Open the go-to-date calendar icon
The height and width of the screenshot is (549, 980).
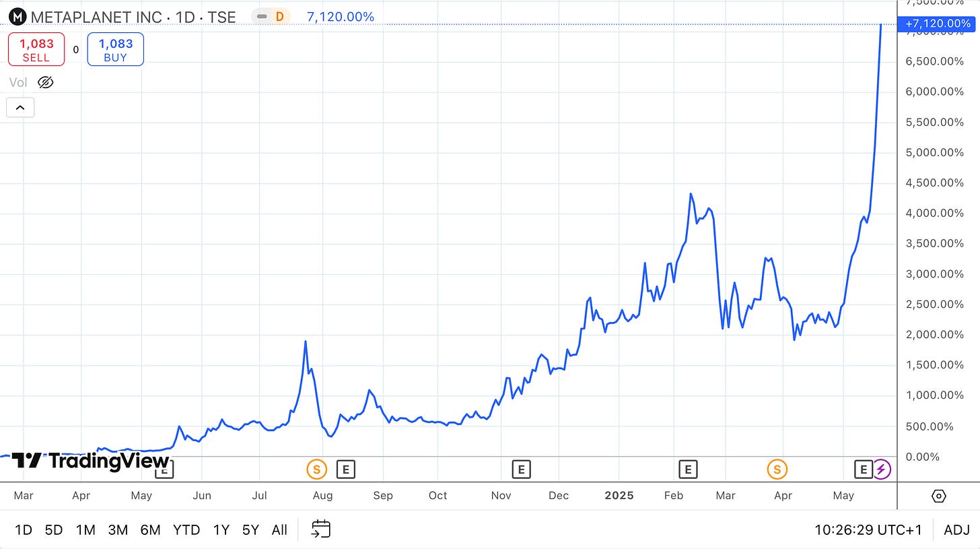click(x=320, y=529)
